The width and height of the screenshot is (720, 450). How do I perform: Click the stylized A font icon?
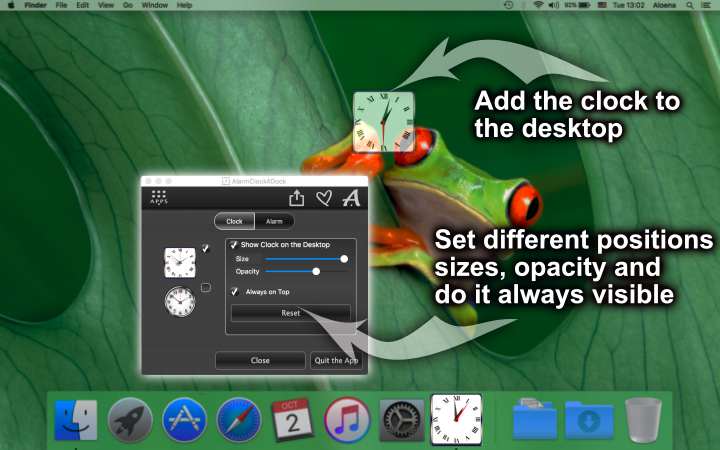click(x=352, y=198)
